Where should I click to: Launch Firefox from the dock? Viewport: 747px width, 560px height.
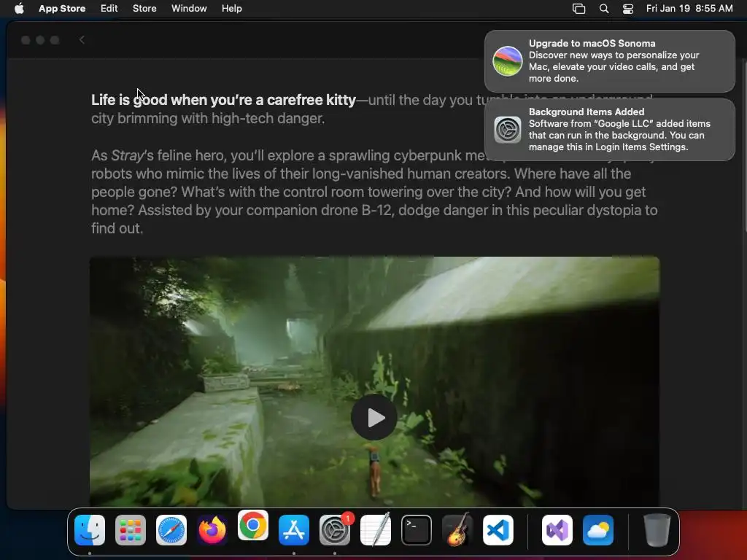(212, 530)
